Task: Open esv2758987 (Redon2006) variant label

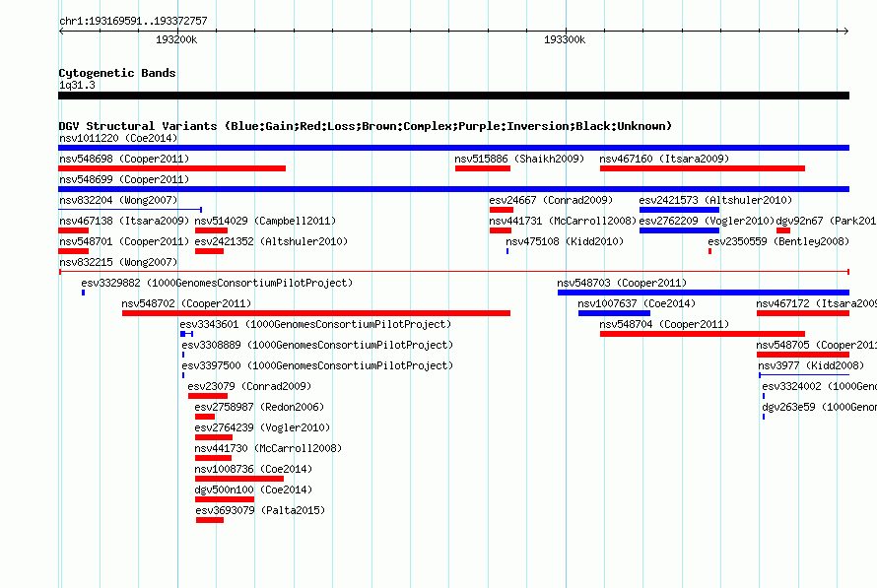Action: tap(259, 407)
